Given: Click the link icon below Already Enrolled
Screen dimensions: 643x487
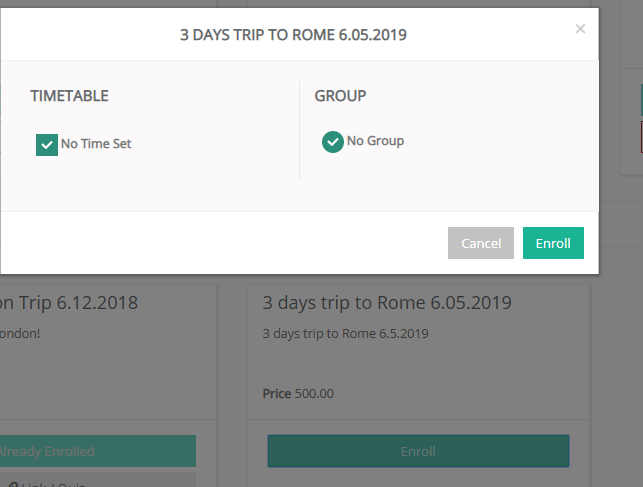Looking at the screenshot, I should (13, 485).
